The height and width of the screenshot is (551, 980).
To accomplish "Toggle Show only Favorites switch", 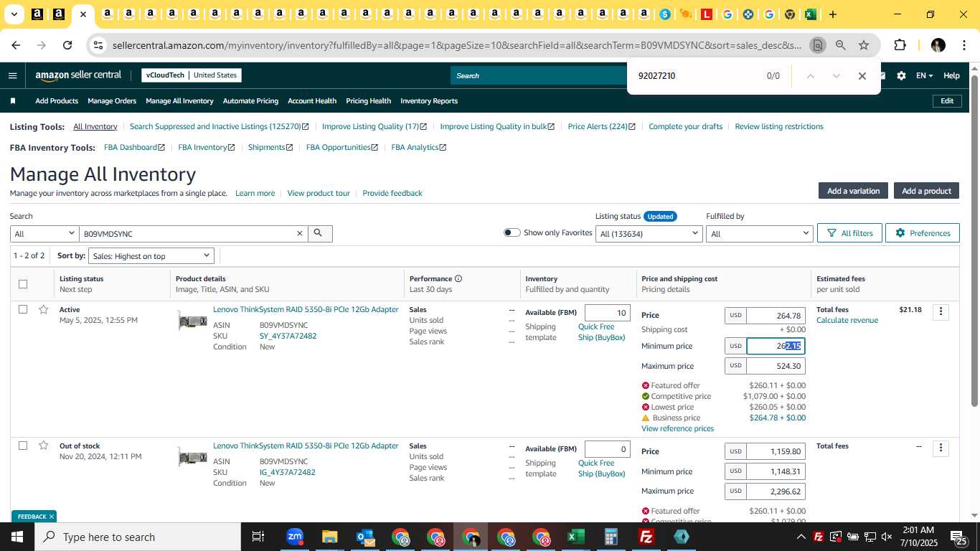I will [x=512, y=232].
